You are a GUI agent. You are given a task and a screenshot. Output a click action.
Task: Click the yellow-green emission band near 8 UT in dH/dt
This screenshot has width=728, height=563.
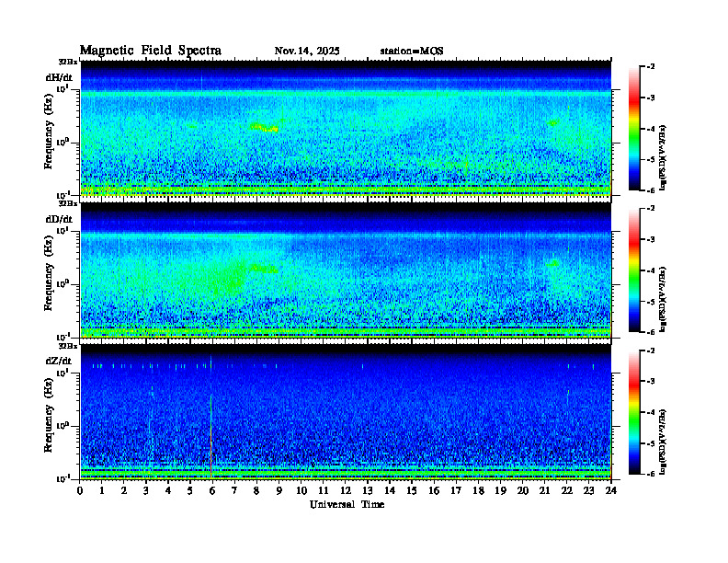coord(264,127)
